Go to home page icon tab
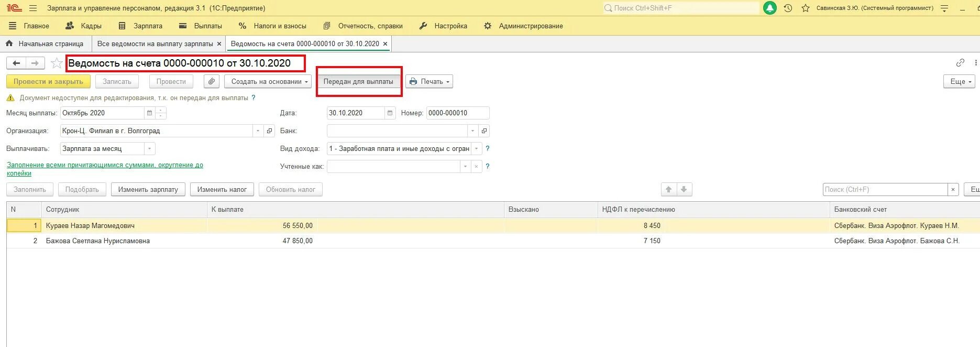 pyautogui.click(x=9, y=44)
